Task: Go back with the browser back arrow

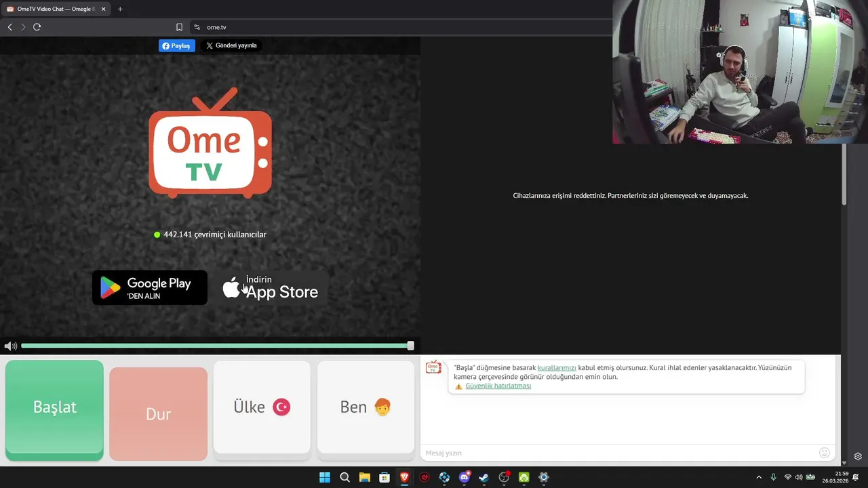Action: (9, 27)
